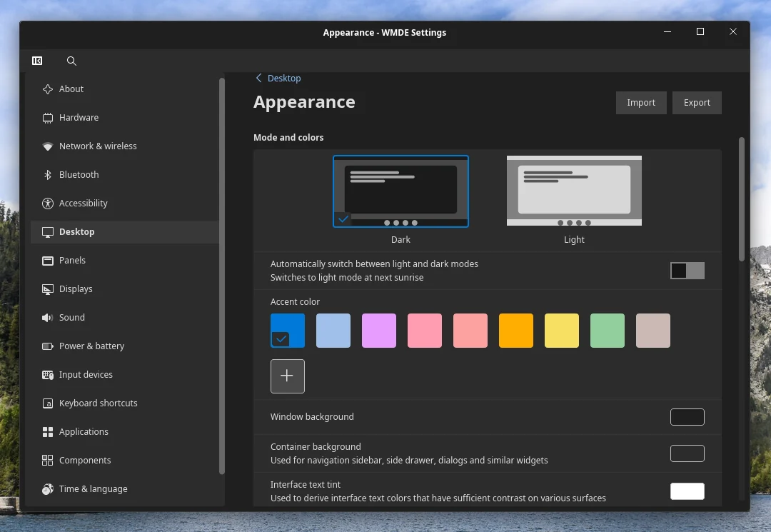Go to Applications settings
Viewport: 771px width, 532px height.
pyautogui.click(x=125, y=432)
